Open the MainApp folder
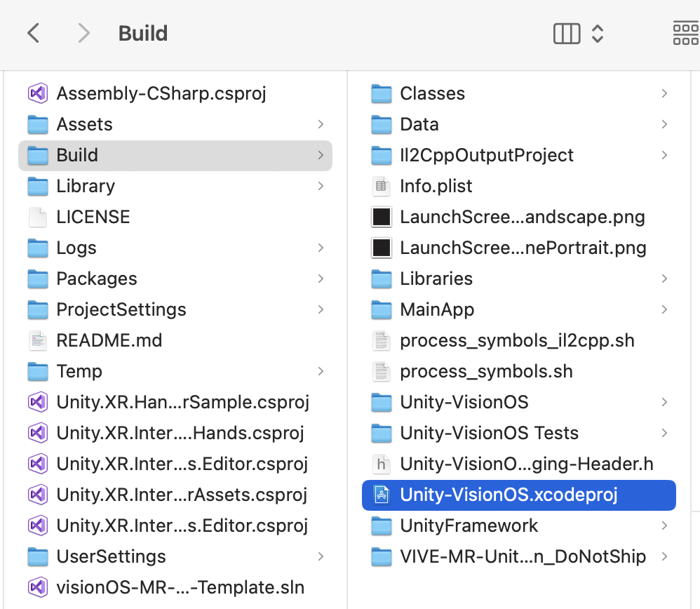Image resolution: width=700 pixels, height=609 pixels. 519,309
